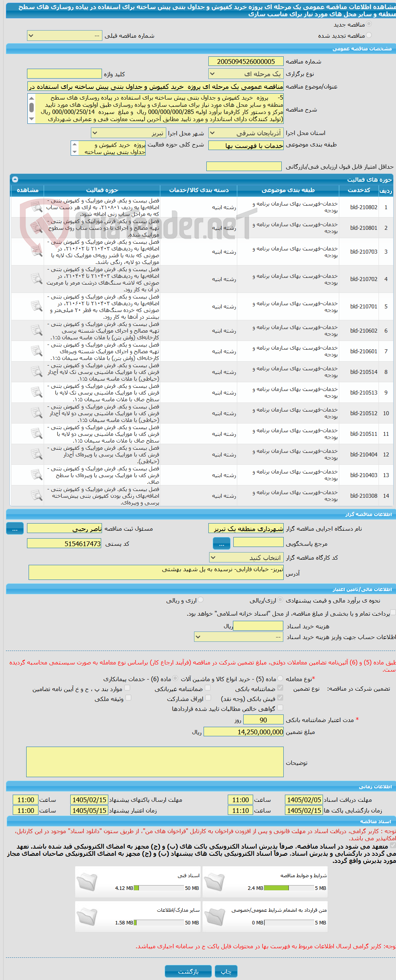Expand the کد کارگاه مناقصه گزار dropdown
This screenshot has width=396, height=980.
[246, 558]
